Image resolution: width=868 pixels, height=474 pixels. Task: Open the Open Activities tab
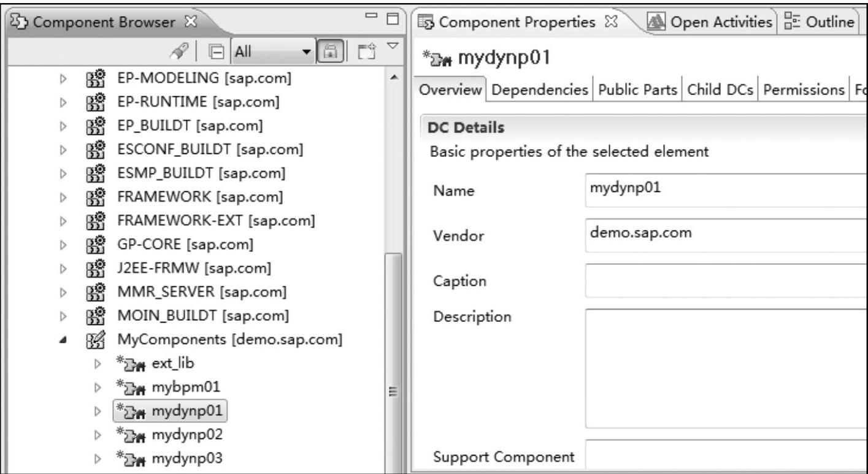[710, 23]
